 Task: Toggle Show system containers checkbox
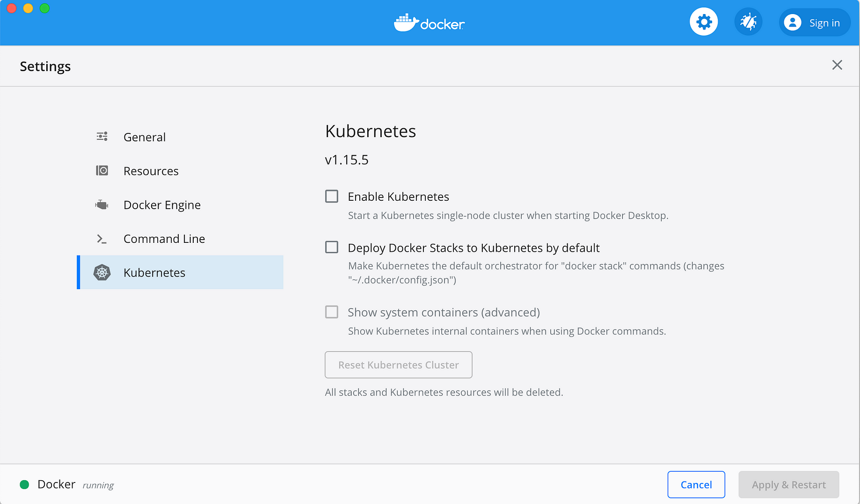[332, 312]
